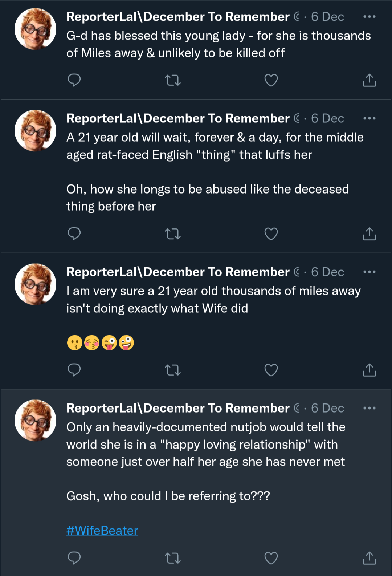Screen dimensions: 392x576
Task: Like the "A 21 year old will wait" tweet
Action: 271,234
